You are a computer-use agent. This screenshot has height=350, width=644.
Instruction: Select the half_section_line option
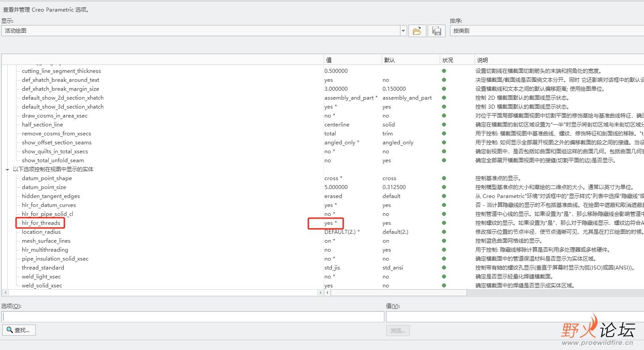(x=42, y=125)
